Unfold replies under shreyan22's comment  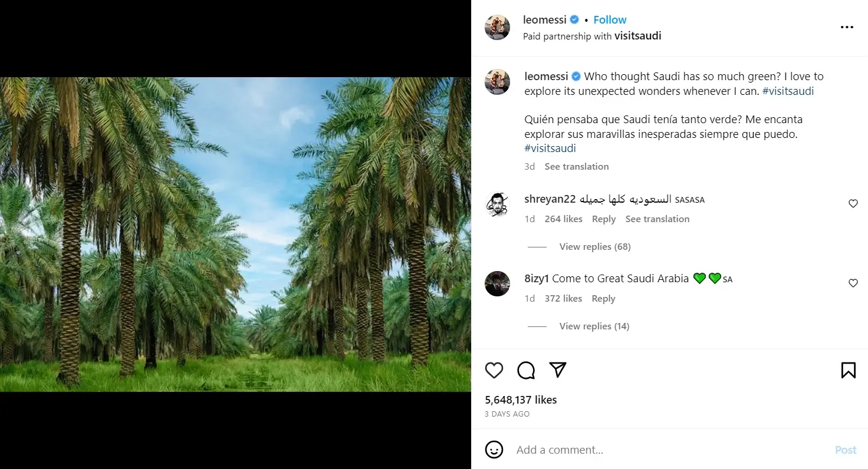[594, 246]
